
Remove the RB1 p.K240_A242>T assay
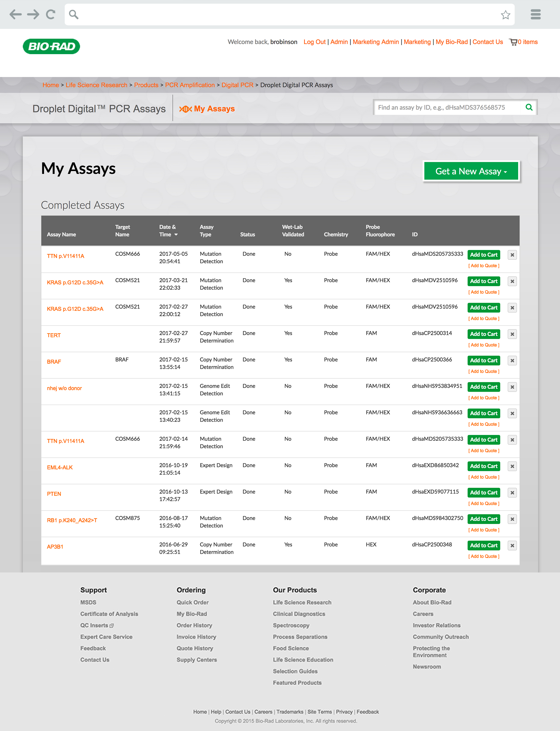coord(512,519)
